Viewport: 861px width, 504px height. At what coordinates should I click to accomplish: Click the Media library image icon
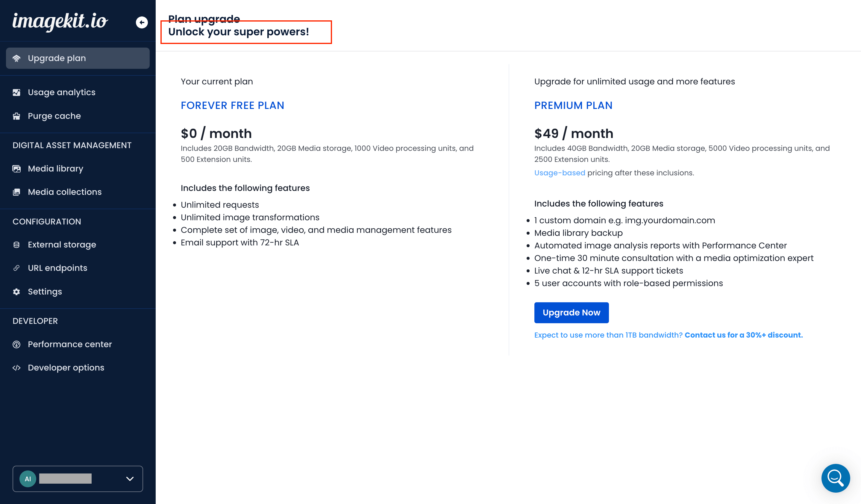click(16, 169)
